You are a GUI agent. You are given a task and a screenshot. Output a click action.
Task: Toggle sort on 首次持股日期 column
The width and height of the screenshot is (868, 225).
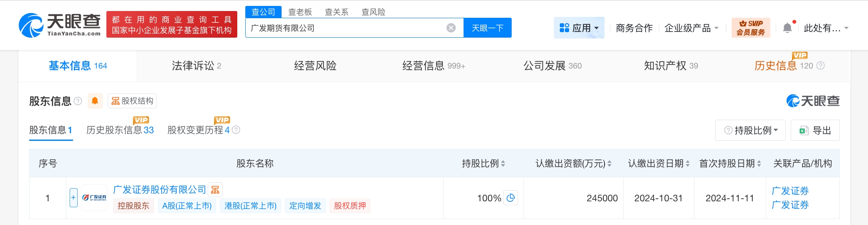(x=759, y=164)
